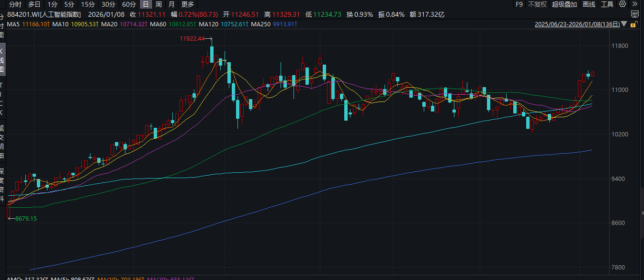Select the 画线 drawing tool
The width and height of the screenshot is (644, 280).
(x=589, y=4)
